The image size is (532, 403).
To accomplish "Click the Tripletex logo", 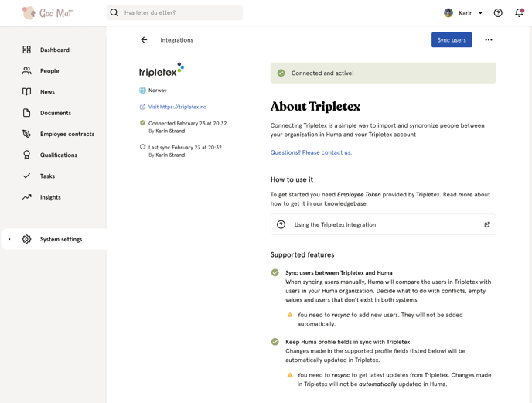I will pyautogui.click(x=162, y=70).
